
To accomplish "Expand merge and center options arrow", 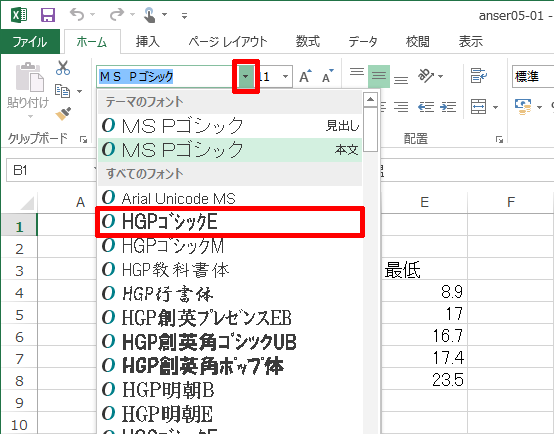I will pos(495,107).
